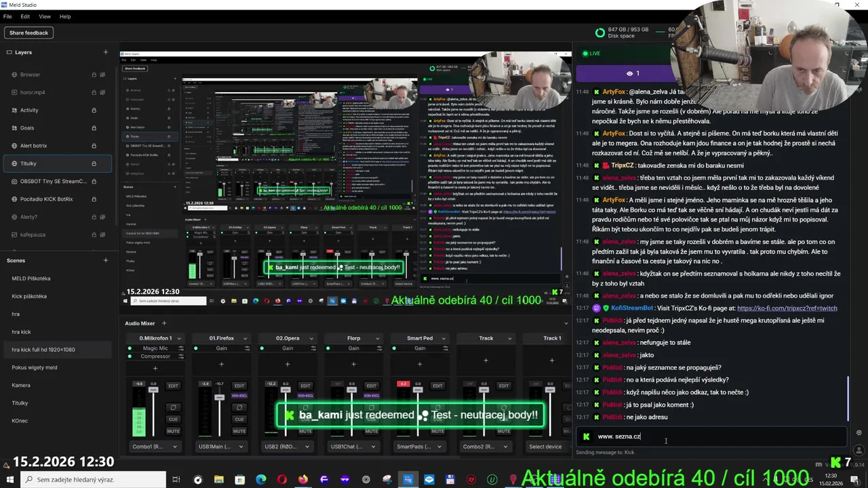The width and height of the screenshot is (868, 488).
Task: Open Gain settings icon on 01.Firefox
Action: click(x=248, y=348)
